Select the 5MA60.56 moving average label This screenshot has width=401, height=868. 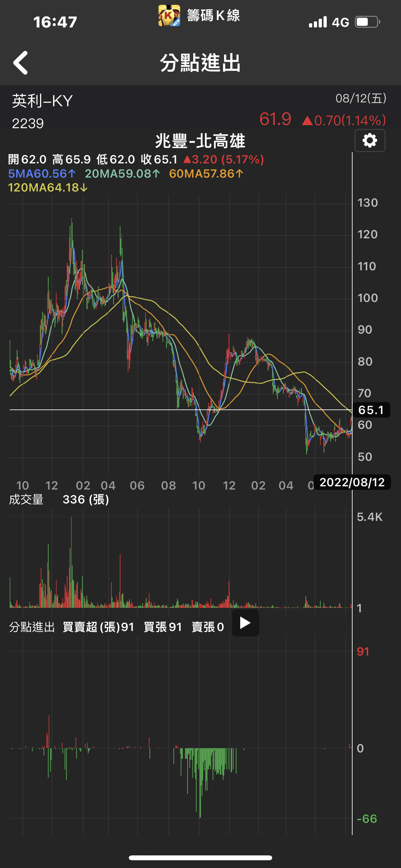tap(42, 174)
